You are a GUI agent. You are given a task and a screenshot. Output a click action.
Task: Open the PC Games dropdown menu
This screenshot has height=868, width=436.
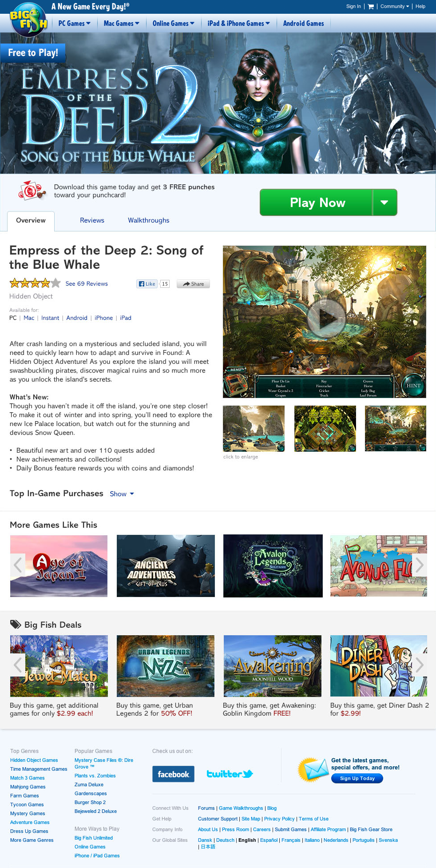(74, 24)
